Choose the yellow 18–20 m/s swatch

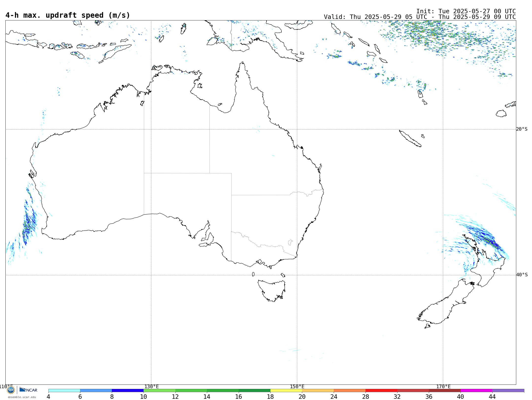[286, 391]
